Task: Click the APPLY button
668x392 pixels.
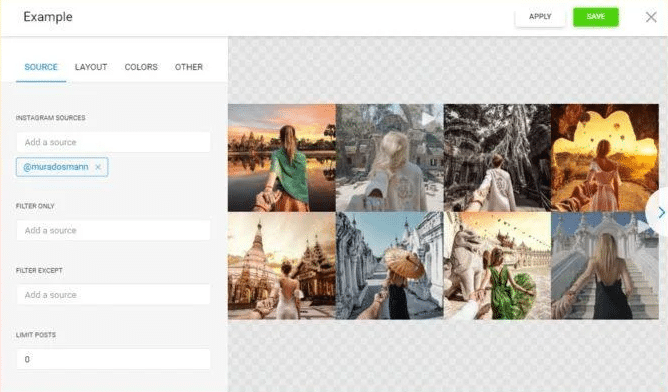Action: pos(540,17)
